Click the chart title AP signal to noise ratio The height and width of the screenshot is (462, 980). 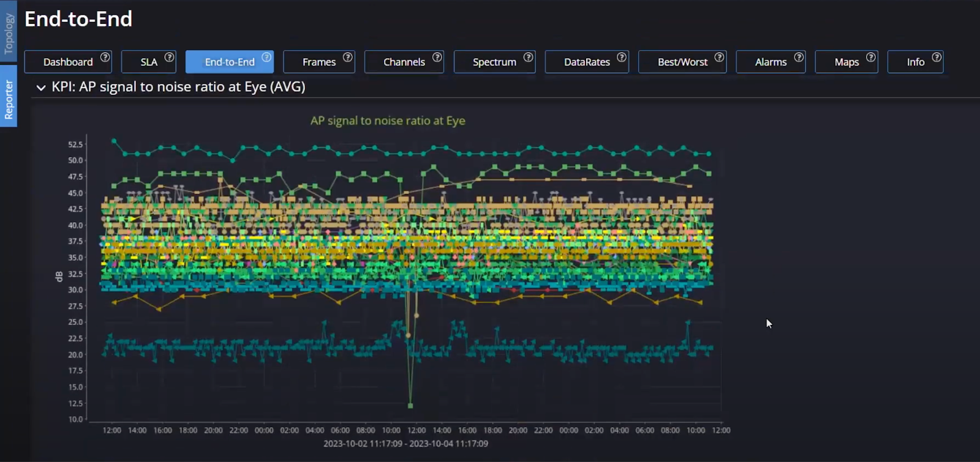click(387, 121)
